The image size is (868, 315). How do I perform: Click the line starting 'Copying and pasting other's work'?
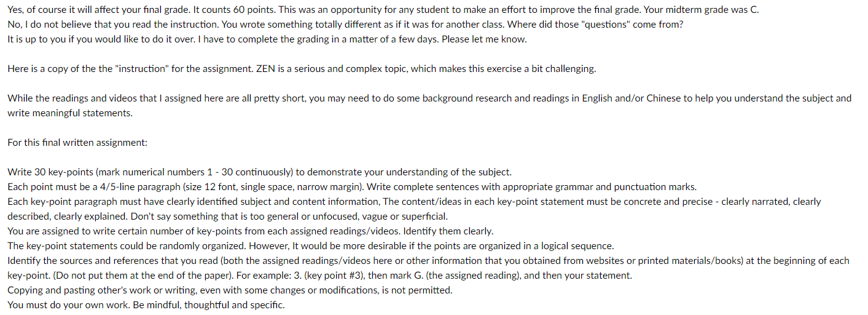[230, 290]
